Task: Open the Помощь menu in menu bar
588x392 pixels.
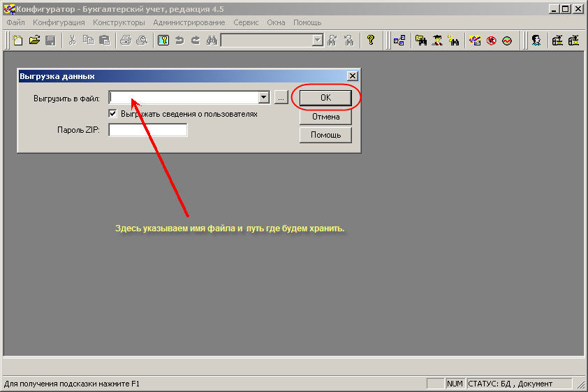Action: pos(307,22)
